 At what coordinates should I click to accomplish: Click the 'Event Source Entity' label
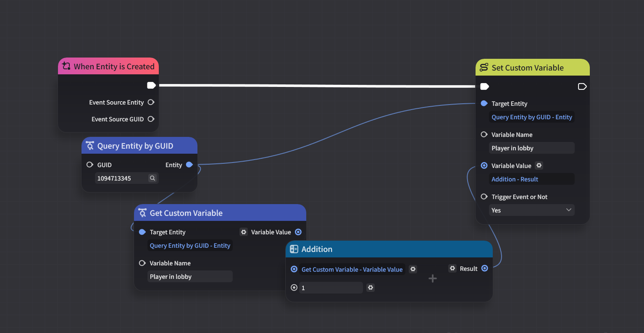pos(116,102)
